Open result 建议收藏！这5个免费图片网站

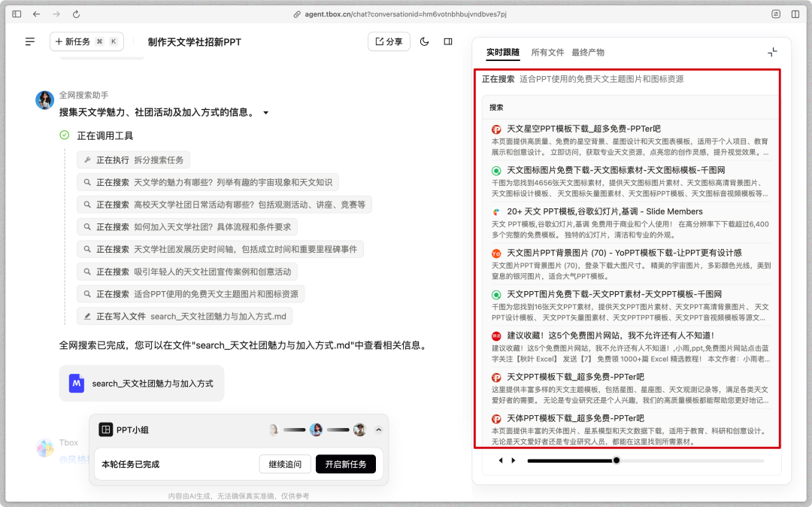pos(611,335)
